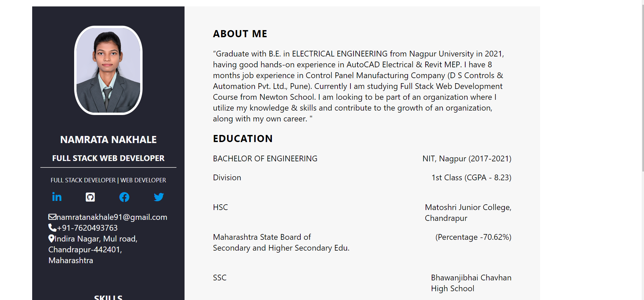Click the location pin icon
The image size is (644, 300).
[x=51, y=238]
